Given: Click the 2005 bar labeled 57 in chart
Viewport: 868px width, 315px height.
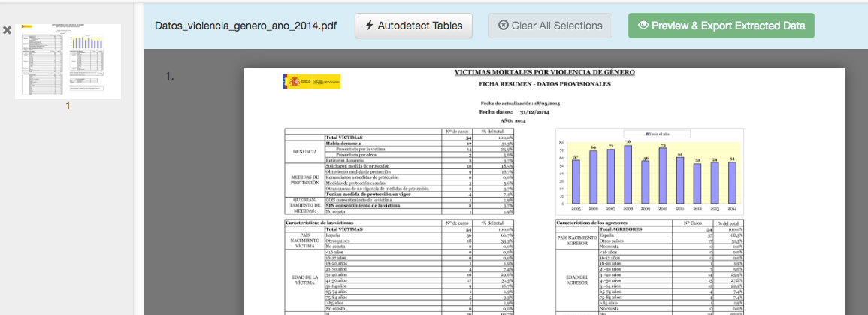Looking at the screenshot, I should click(x=576, y=182).
